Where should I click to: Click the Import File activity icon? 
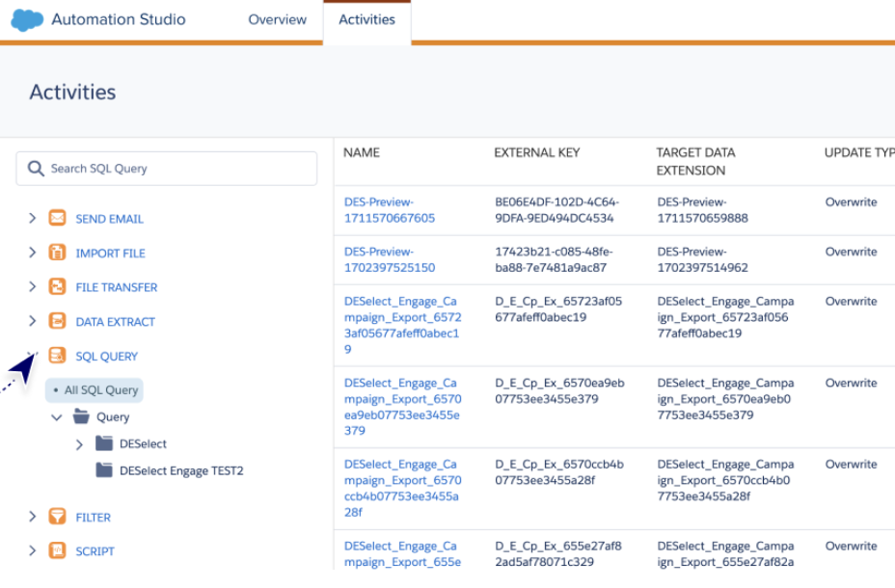pos(57,253)
